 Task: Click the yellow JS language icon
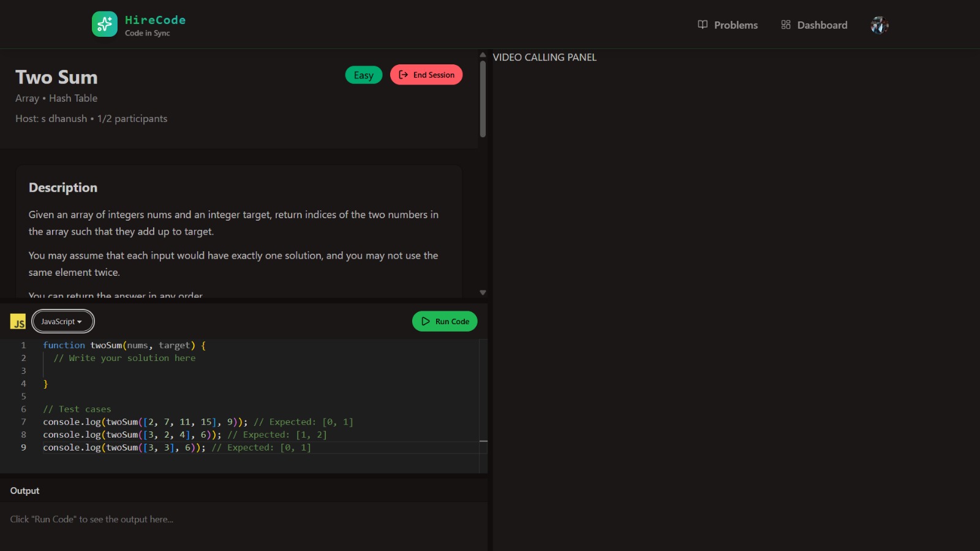pyautogui.click(x=18, y=322)
